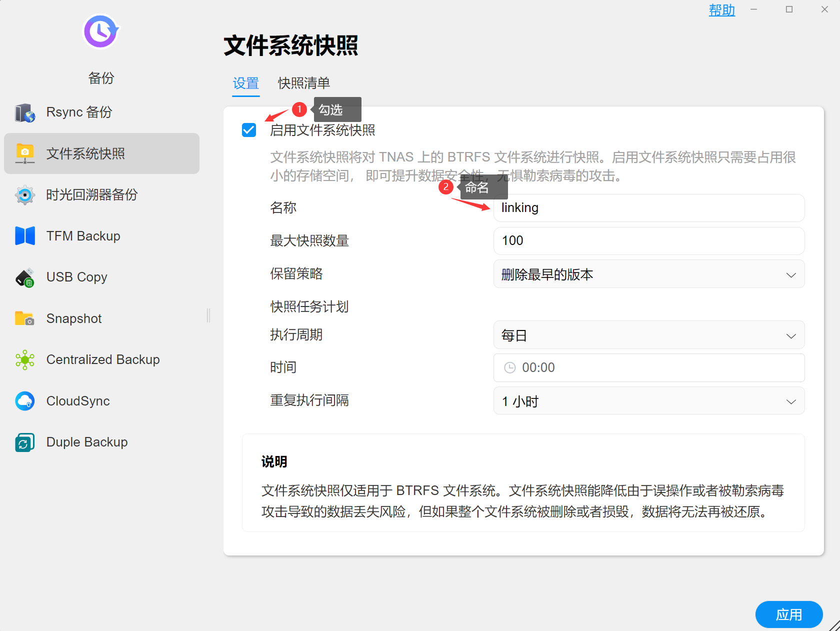Click the CloudSync cloud icon
Viewport: 840px width, 631px height.
[25, 401]
